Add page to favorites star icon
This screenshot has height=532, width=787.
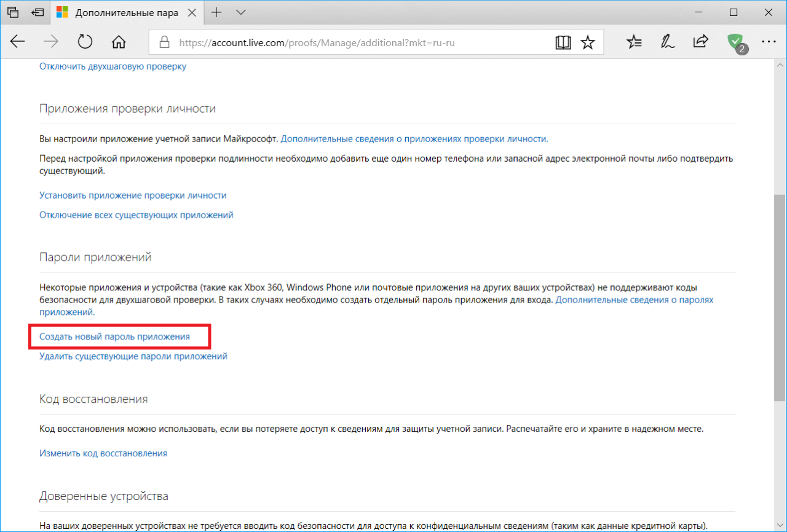(588, 42)
